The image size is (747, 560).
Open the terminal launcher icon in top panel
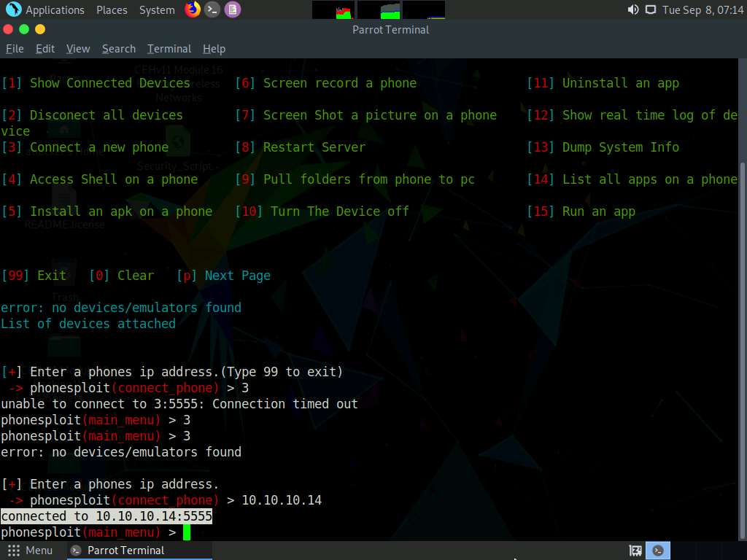(212, 9)
